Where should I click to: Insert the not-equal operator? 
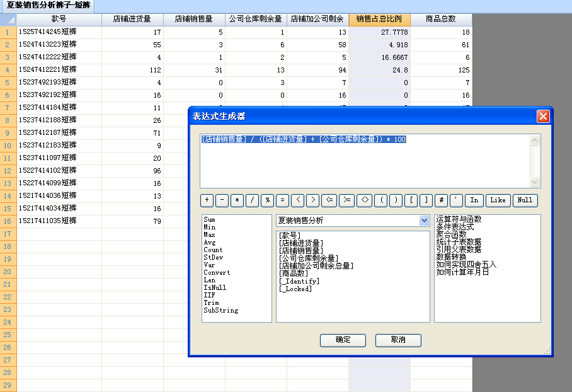click(365, 200)
